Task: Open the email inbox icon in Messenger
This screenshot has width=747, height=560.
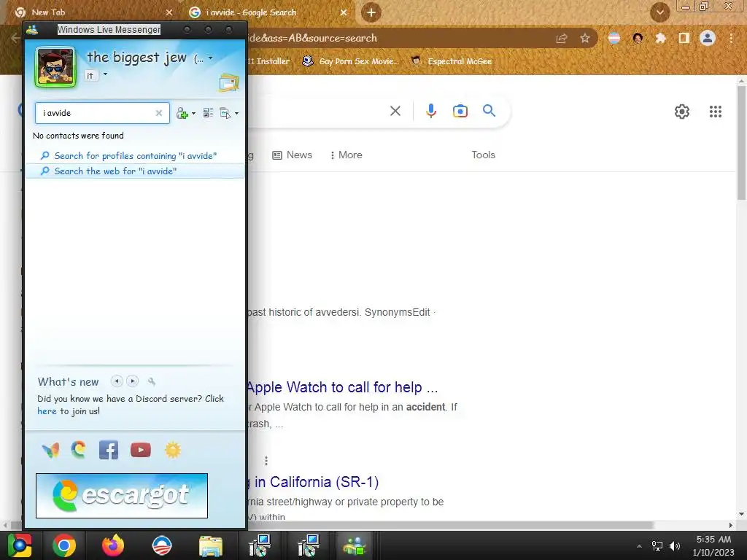Action: click(228, 83)
